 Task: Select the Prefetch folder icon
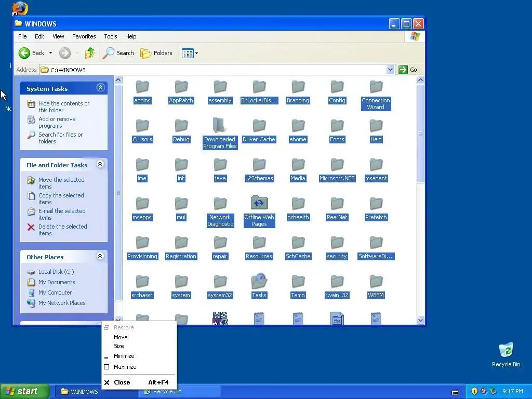point(376,204)
